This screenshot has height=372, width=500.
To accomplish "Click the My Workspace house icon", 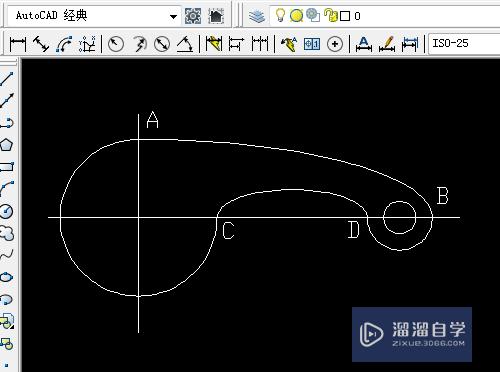I will [216, 16].
